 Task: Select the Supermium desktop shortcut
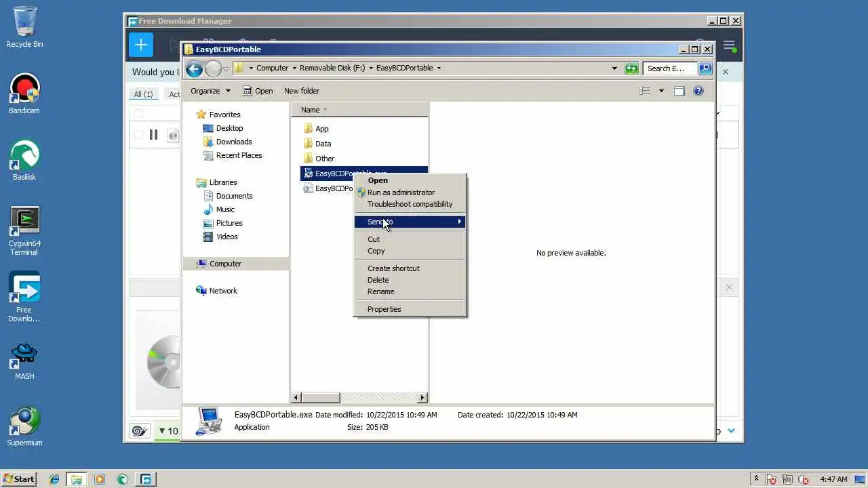[24, 426]
